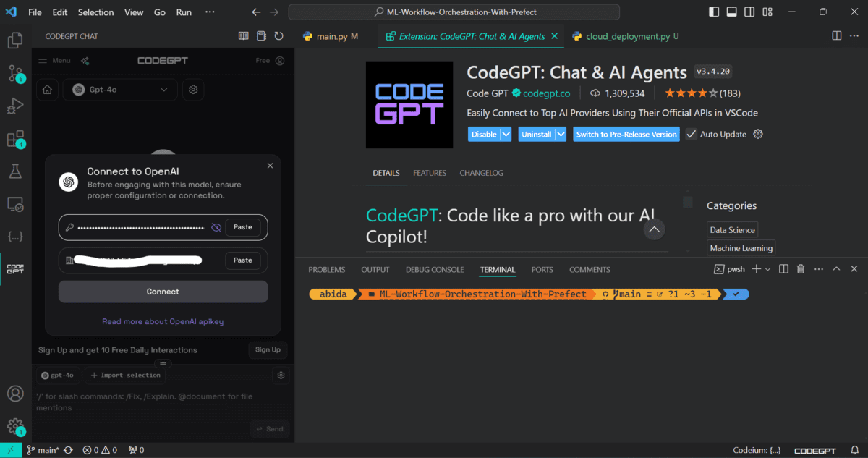868x458 pixels.
Task: Click the Sign Up button
Action: 268,349
